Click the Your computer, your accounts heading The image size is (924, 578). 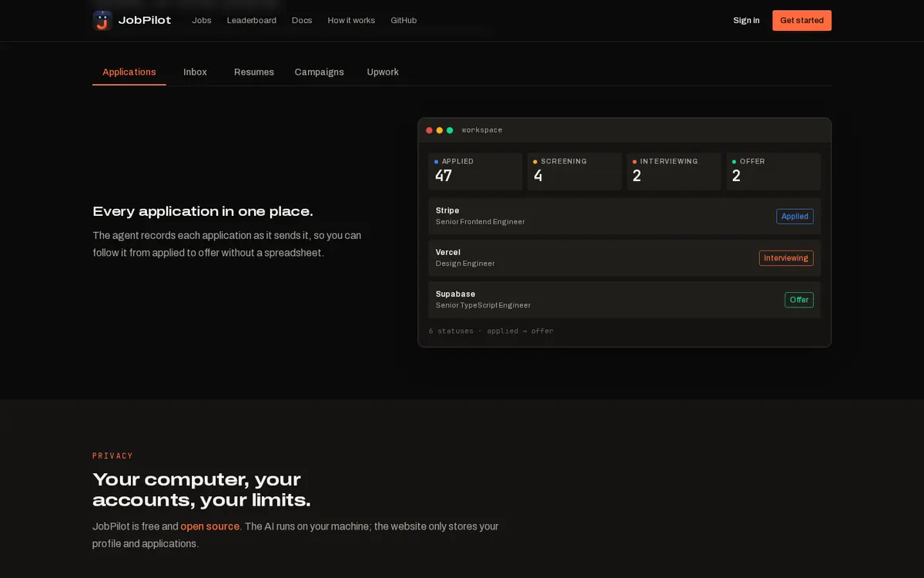pos(202,490)
